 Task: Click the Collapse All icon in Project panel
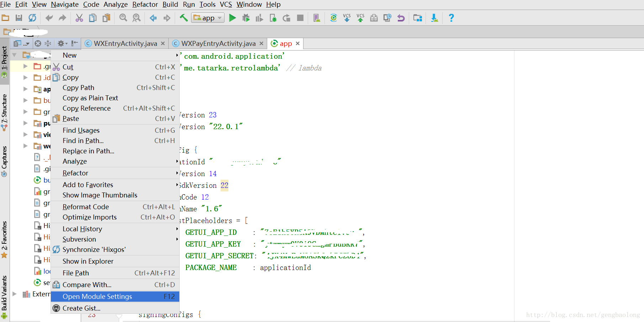[x=48, y=43]
